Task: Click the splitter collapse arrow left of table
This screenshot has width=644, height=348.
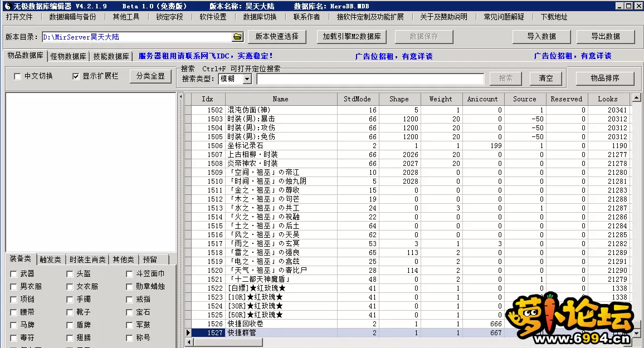Action: point(180,97)
